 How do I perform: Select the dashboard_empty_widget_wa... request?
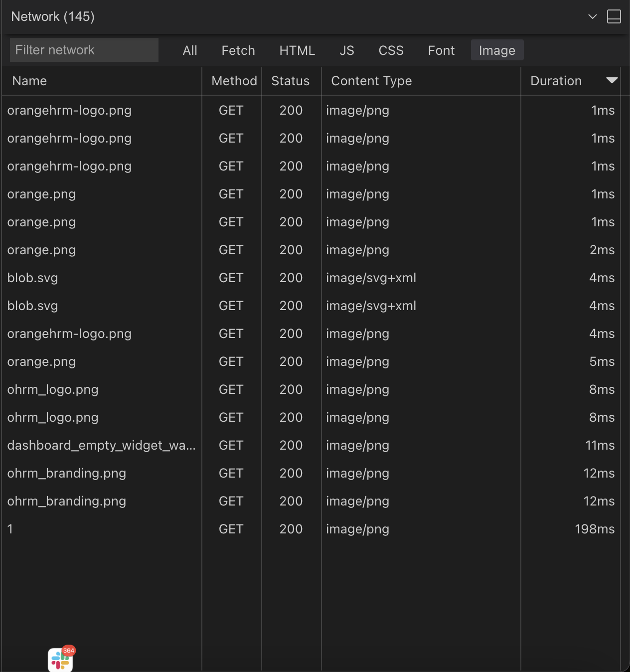click(x=101, y=445)
